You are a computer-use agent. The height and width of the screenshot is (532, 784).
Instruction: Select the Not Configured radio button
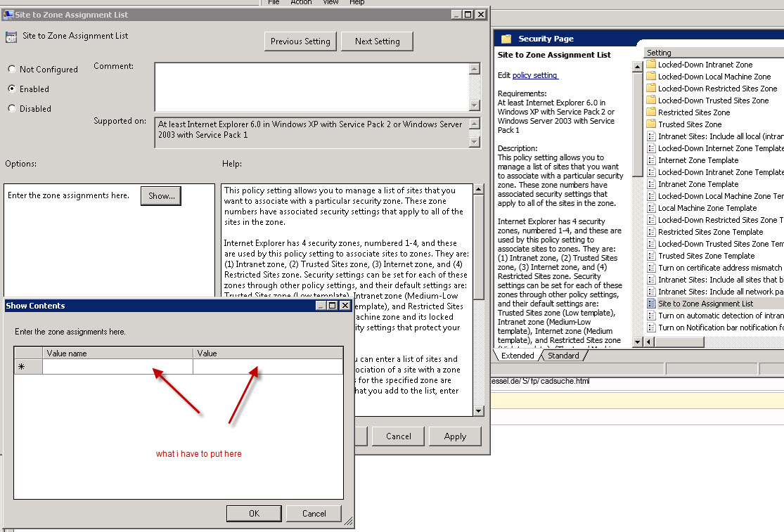click(x=12, y=70)
